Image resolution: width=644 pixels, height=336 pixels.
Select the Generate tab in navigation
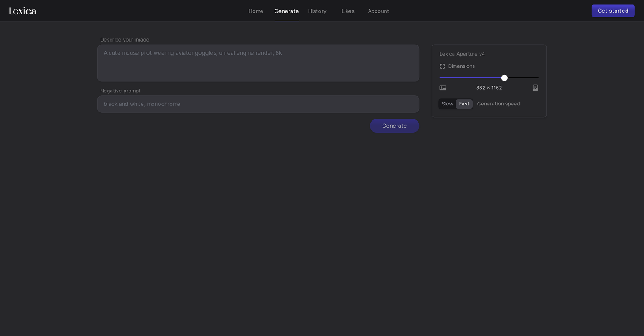click(x=286, y=11)
